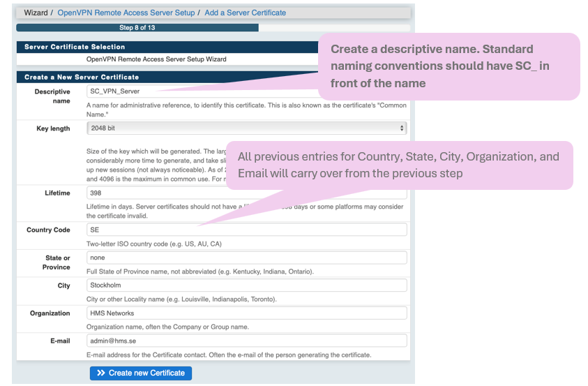
Task: Click the E-mail field with admin@hms.se
Action: pyautogui.click(x=246, y=341)
